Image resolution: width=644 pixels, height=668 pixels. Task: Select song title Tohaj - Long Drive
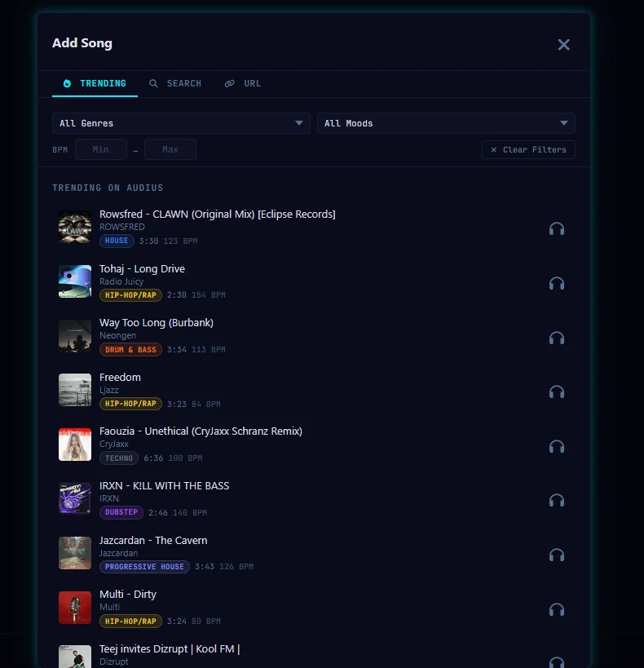point(143,269)
